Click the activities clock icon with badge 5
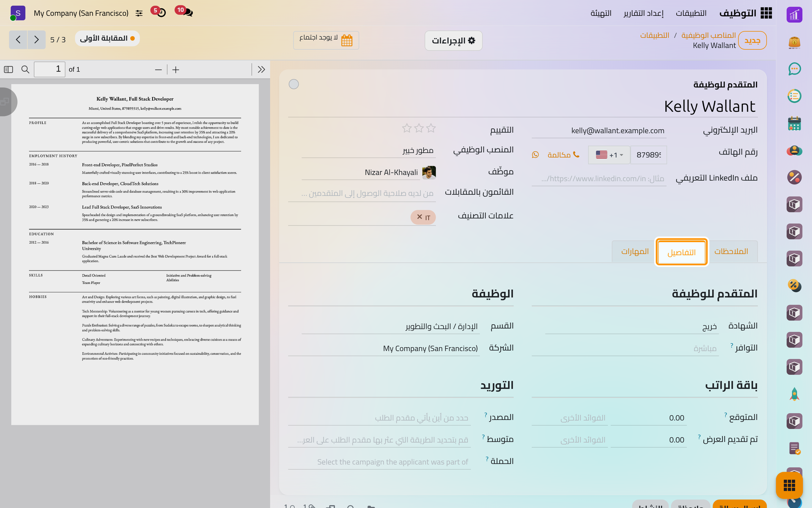 click(159, 12)
